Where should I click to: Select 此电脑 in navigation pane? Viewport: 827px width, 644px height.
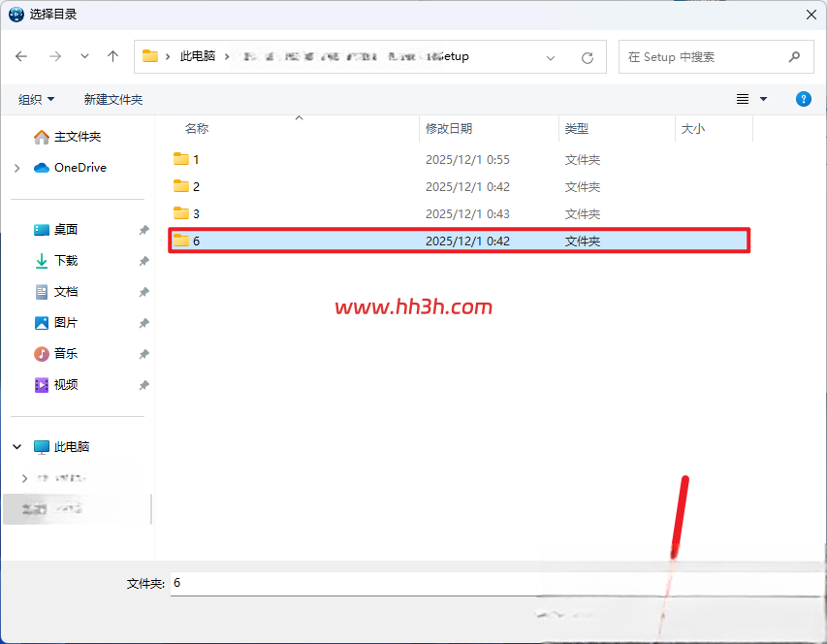pyautogui.click(x=61, y=447)
